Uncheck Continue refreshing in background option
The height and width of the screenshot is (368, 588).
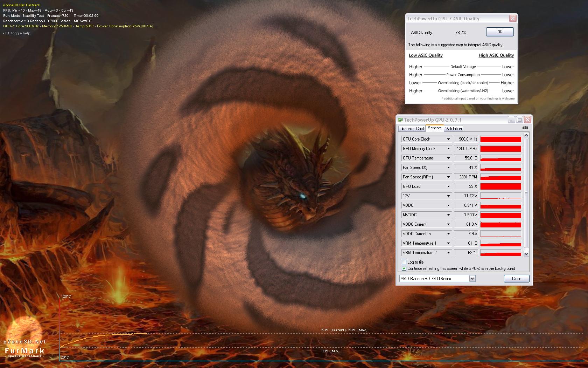click(404, 268)
